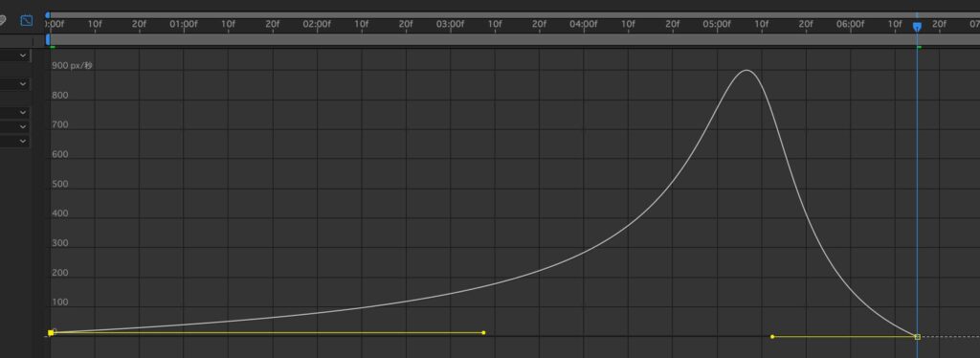Click the 800 speed axis value

(60, 96)
